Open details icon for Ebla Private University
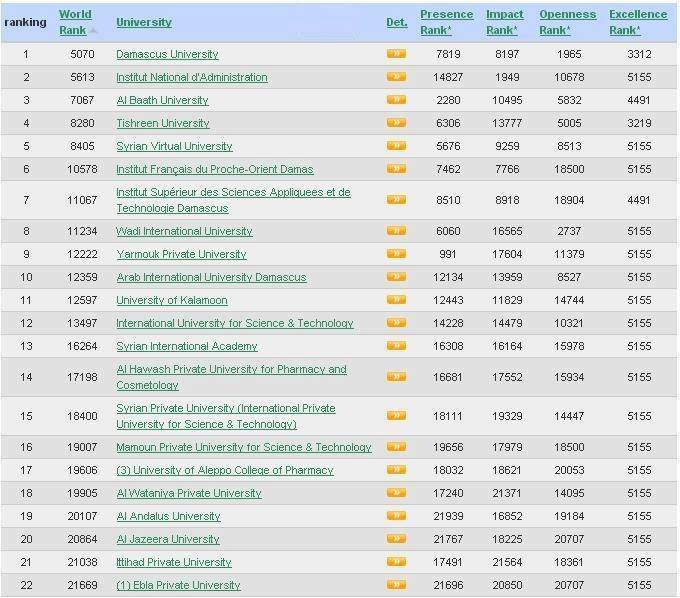 click(396, 585)
